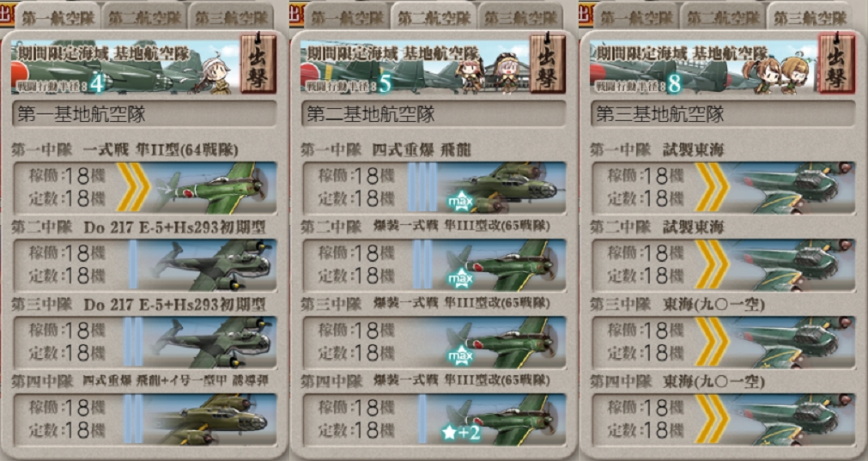Click yellow proficiency chevrons on 一式戦 隼II型 slot
This screenshot has height=461, width=868.
133,188
